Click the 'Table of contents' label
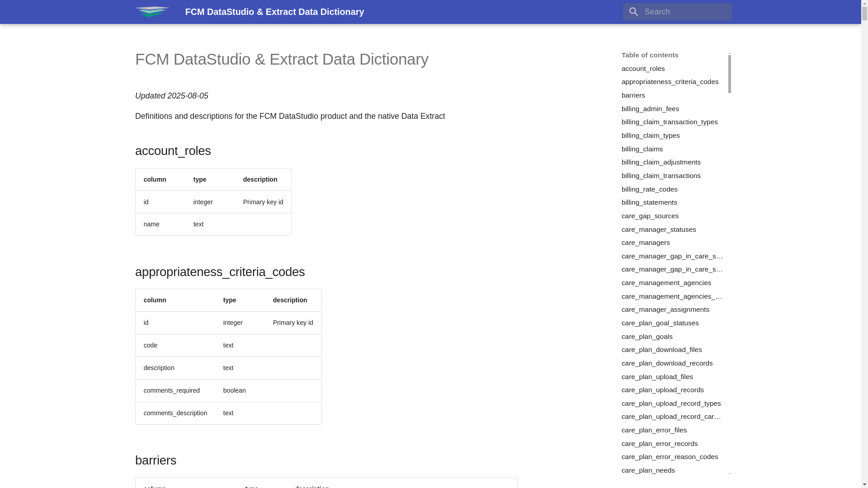 (650, 55)
